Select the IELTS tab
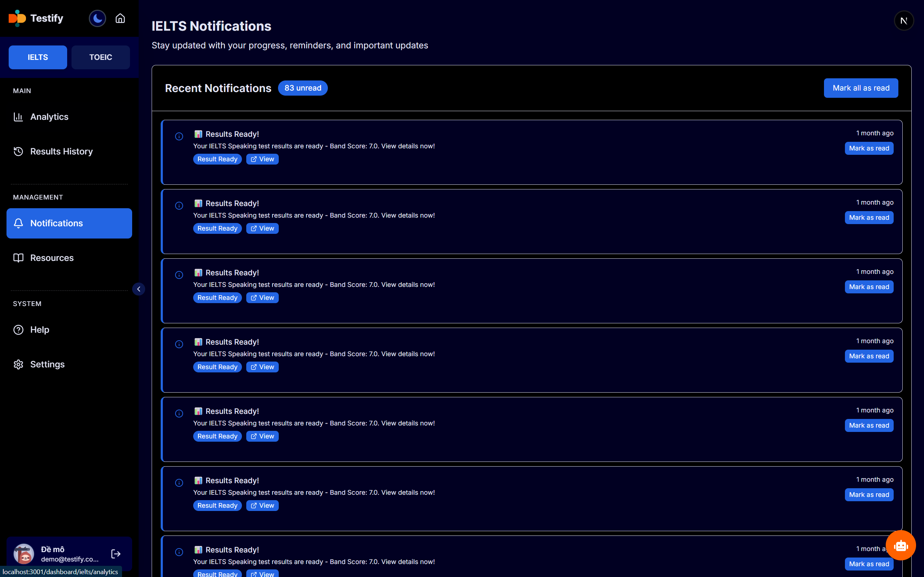The width and height of the screenshot is (924, 577). [38, 57]
